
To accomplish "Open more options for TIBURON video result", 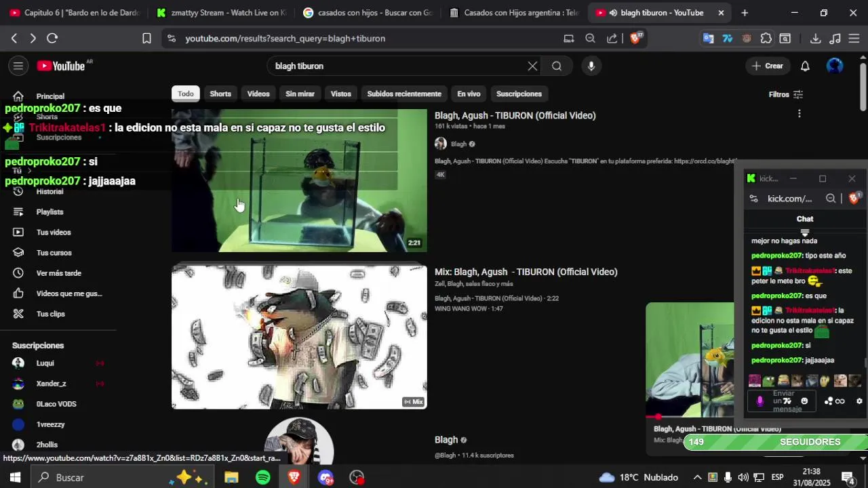I will 799,114.
